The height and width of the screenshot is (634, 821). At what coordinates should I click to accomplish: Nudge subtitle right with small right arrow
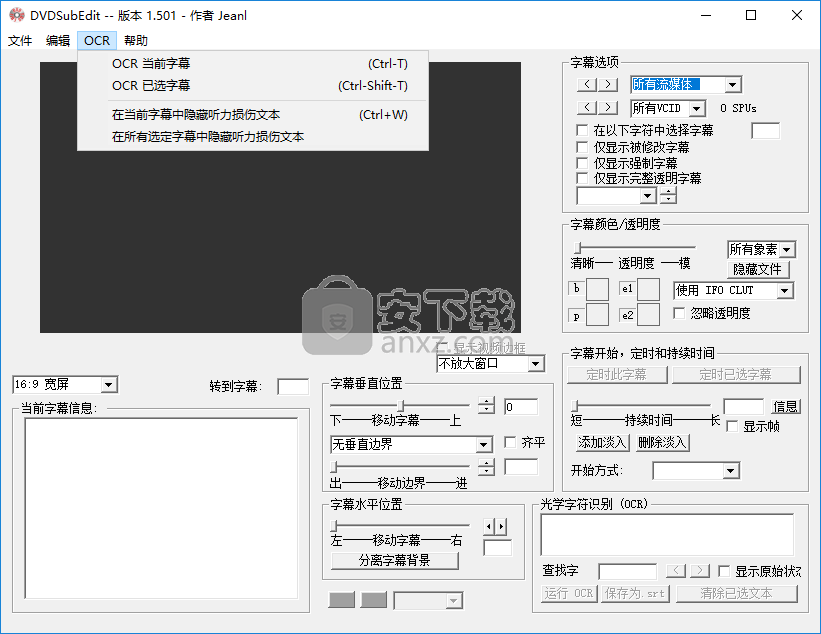(501, 526)
